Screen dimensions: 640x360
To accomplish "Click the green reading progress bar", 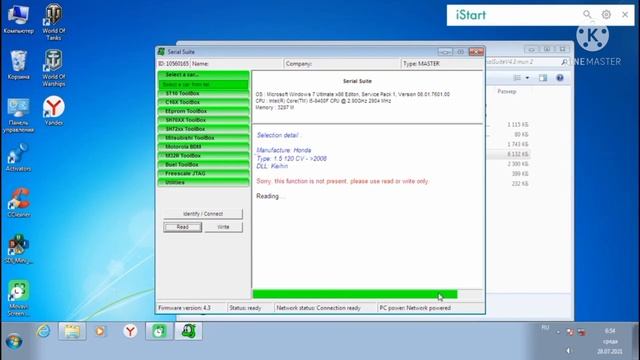I will [x=355, y=294].
